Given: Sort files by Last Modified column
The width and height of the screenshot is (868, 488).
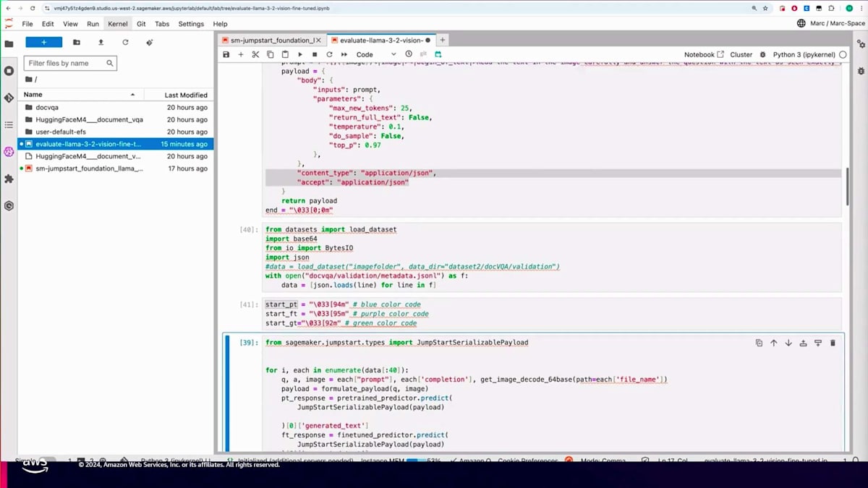Looking at the screenshot, I should (178, 95).
